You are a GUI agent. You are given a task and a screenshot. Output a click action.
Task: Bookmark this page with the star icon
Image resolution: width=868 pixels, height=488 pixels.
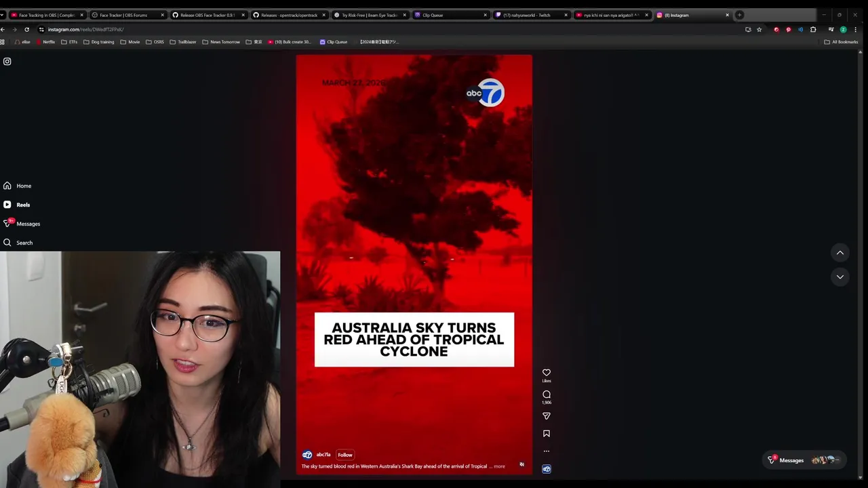coord(759,29)
